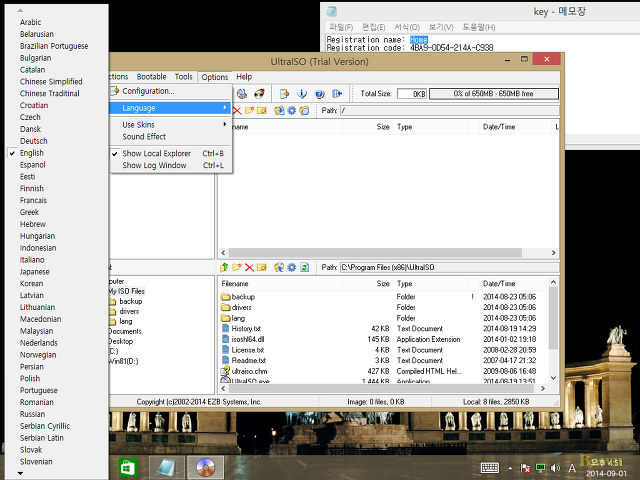Image resolution: width=640 pixels, height=480 pixels.
Task: Open the blue Info icon in main toolbar
Action: (302, 94)
